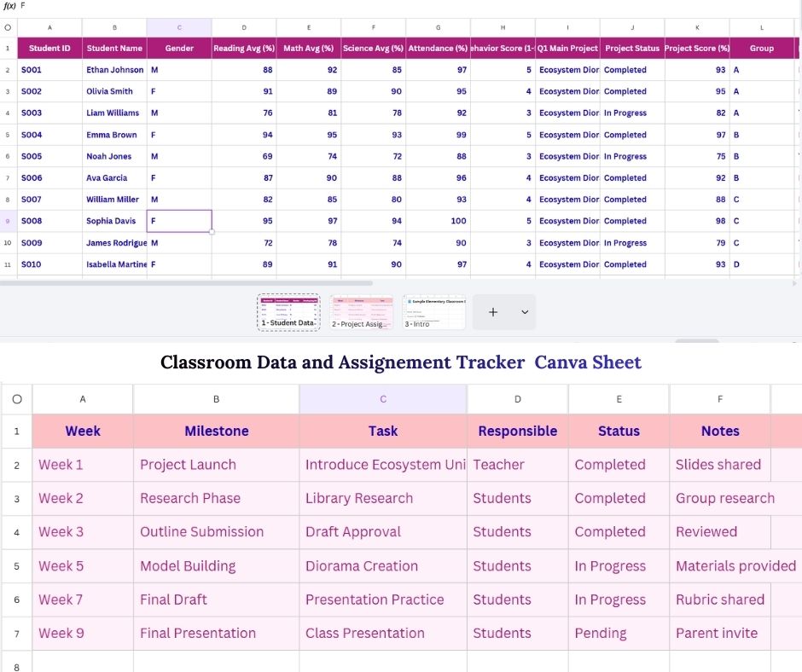Click the 'Responsible' header cell

tap(518, 431)
